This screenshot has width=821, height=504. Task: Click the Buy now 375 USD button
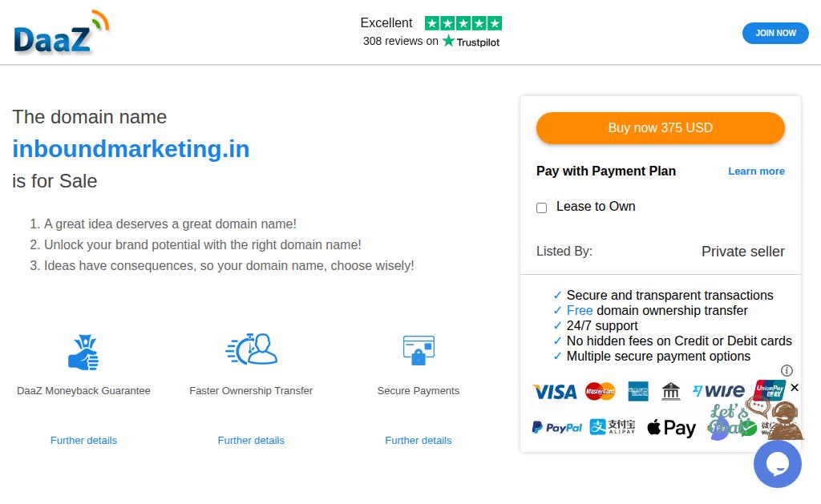pos(661,127)
